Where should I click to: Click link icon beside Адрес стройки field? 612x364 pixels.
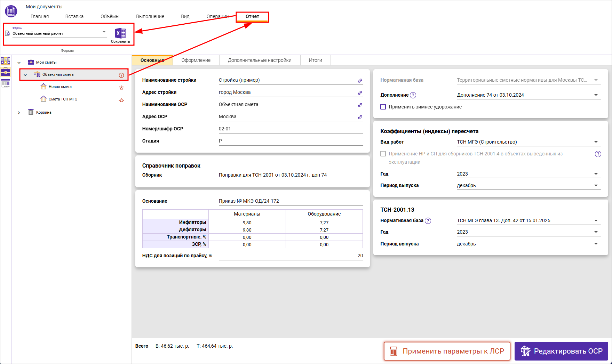pyautogui.click(x=360, y=93)
